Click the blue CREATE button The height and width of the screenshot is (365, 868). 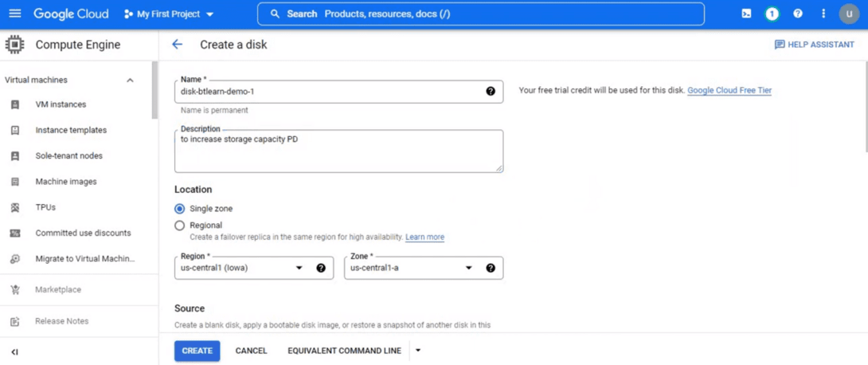click(x=197, y=351)
